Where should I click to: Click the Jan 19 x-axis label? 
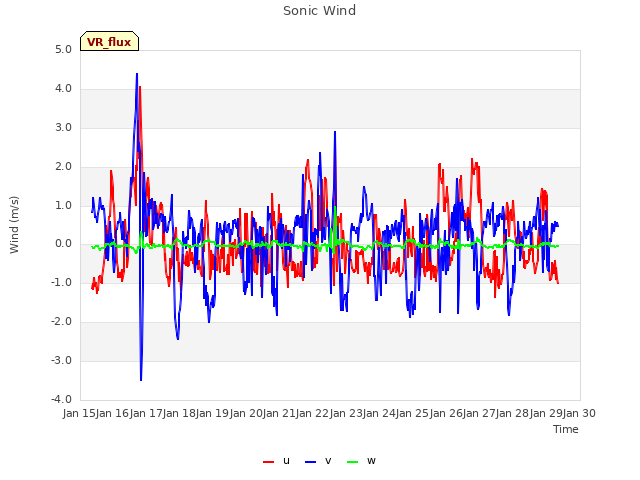click(x=213, y=413)
